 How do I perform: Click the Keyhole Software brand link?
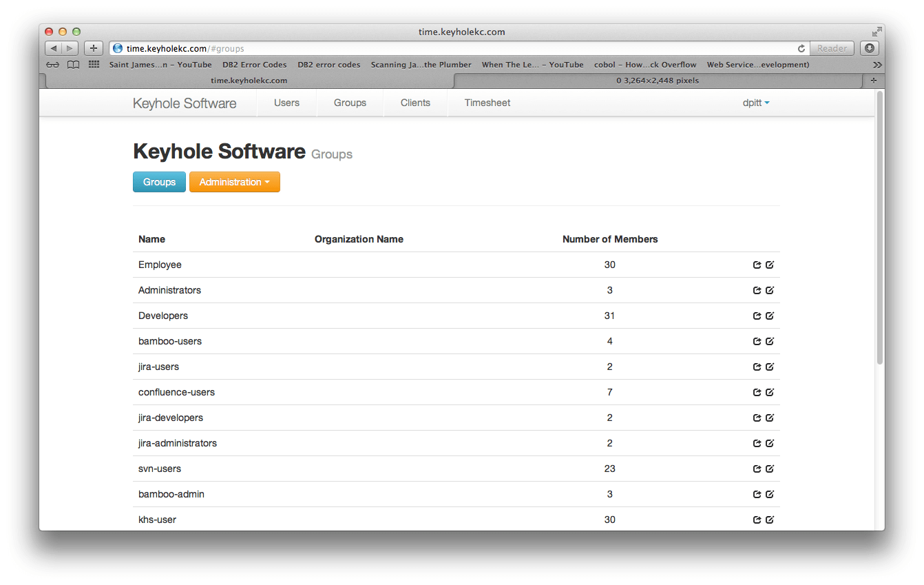(185, 103)
